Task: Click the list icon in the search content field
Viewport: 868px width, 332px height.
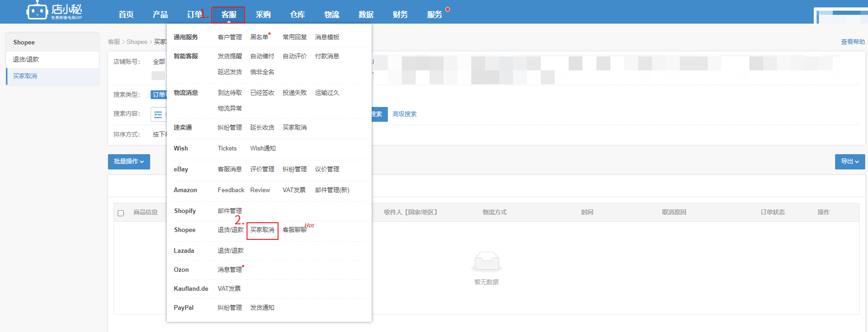Action: (x=158, y=114)
